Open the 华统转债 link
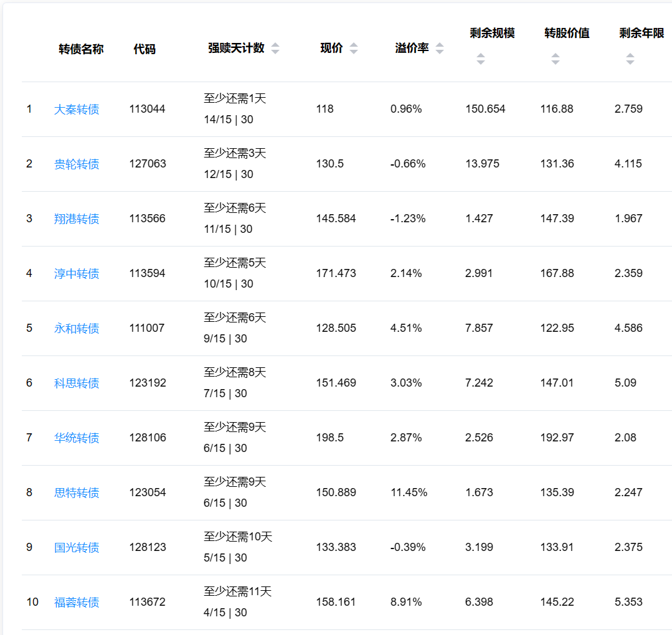The height and width of the screenshot is (635, 672). point(77,438)
